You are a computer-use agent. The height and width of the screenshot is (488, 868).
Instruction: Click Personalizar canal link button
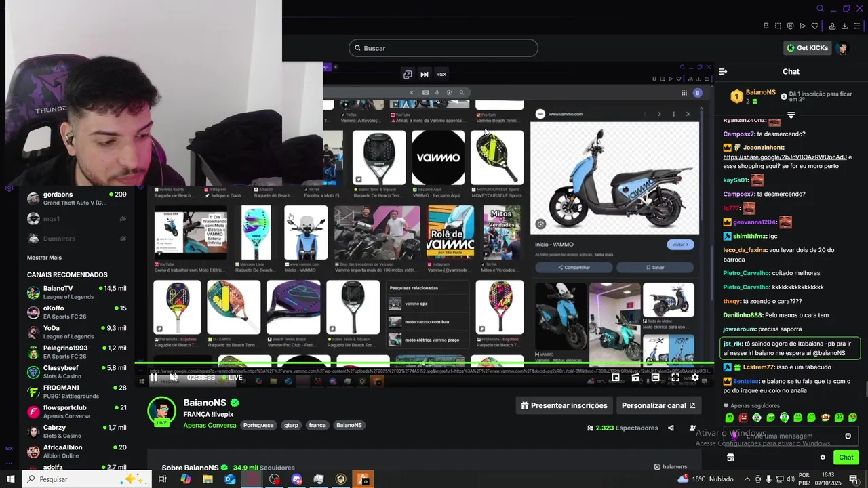pyautogui.click(x=658, y=405)
